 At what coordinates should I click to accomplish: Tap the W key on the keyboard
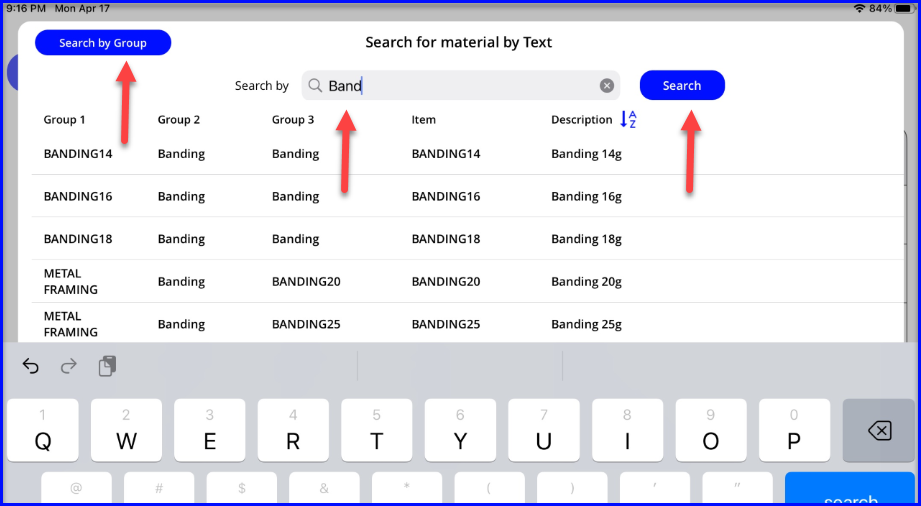tap(126, 430)
